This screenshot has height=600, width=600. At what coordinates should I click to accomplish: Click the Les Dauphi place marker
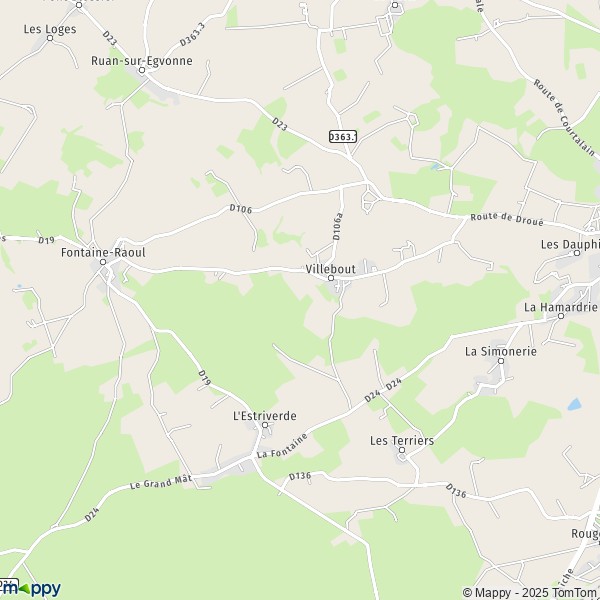[577, 253]
